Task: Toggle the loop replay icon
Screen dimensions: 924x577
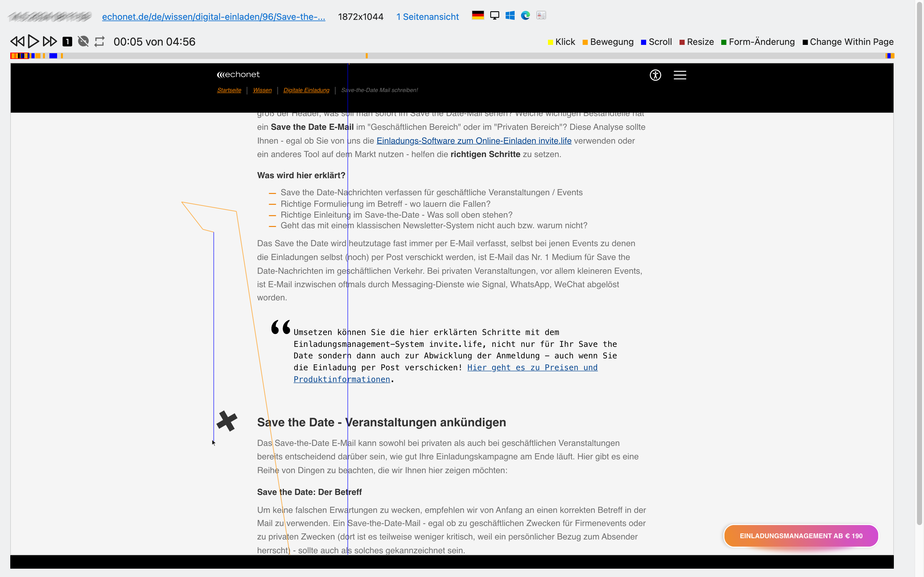Action: pyautogui.click(x=100, y=41)
